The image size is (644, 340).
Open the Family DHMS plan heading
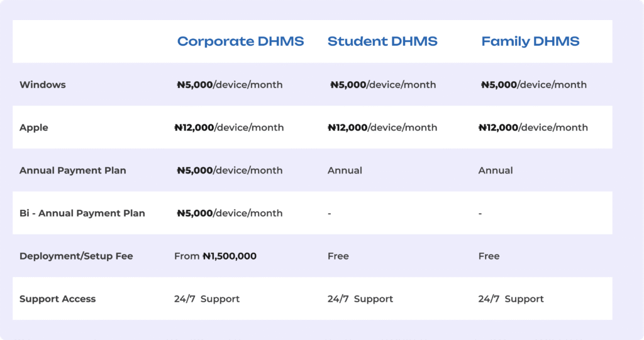click(530, 41)
